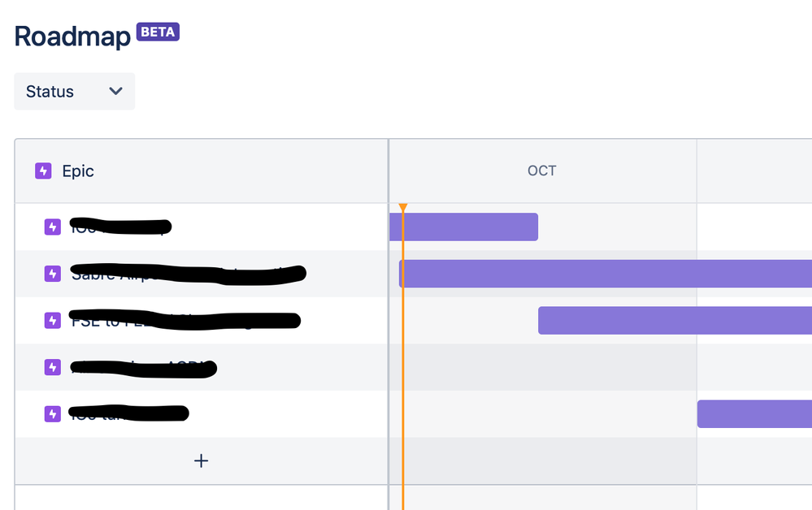Select the timeline bar of the FSE epic

click(x=673, y=320)
